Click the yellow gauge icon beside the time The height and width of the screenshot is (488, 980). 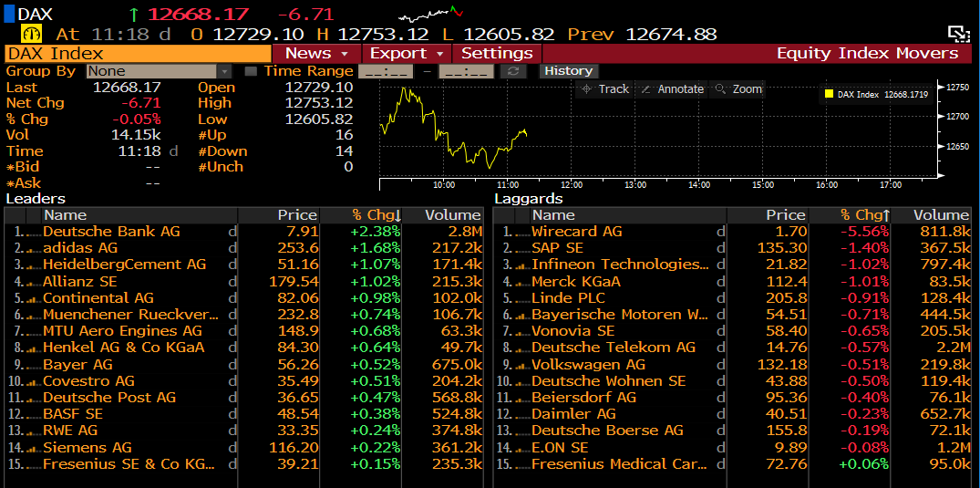(33, 34)
